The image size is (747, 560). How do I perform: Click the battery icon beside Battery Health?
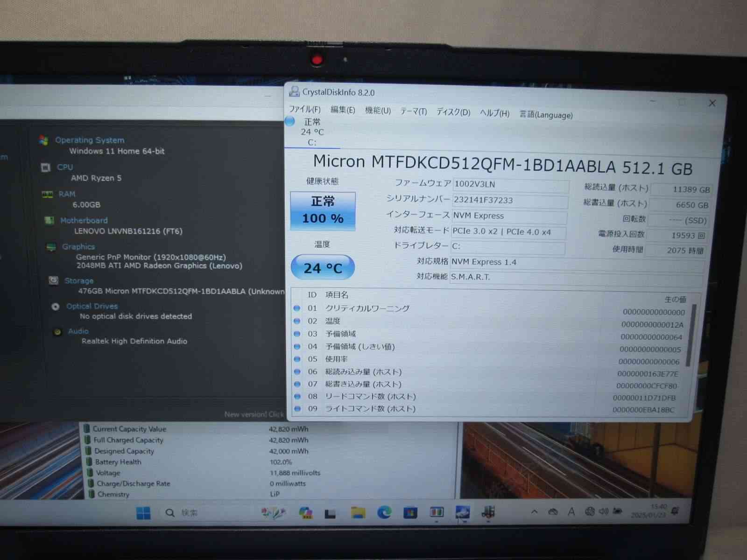point(89,462)
